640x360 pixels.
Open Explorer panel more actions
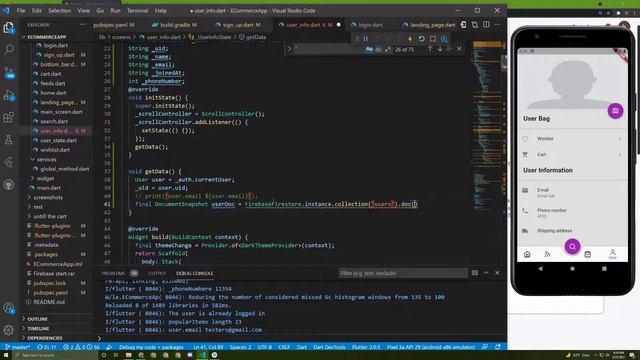click(83, 25)
